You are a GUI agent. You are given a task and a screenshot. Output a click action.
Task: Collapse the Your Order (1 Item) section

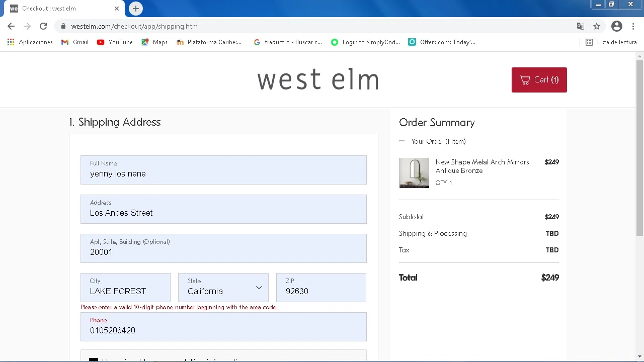[433, 141]
